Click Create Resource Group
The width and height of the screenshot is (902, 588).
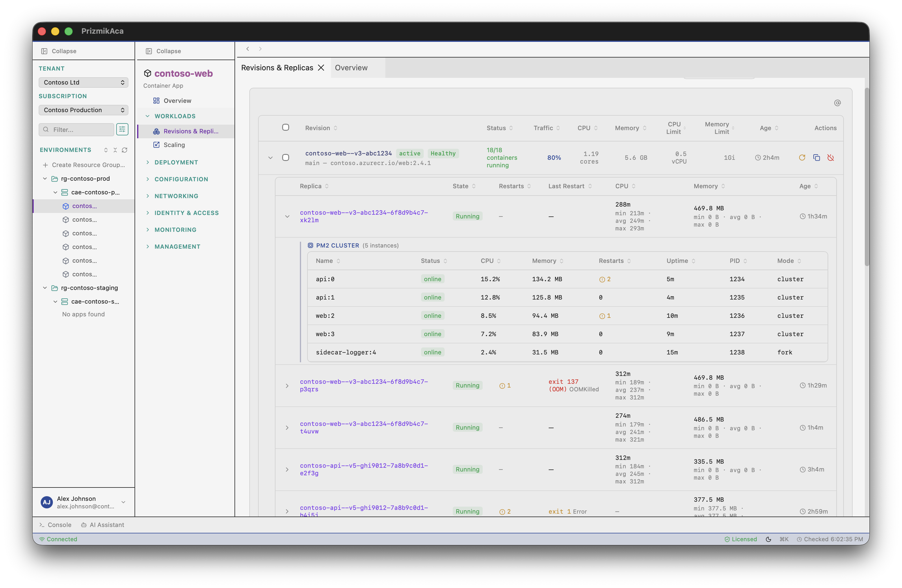click(x=84, y=165)
